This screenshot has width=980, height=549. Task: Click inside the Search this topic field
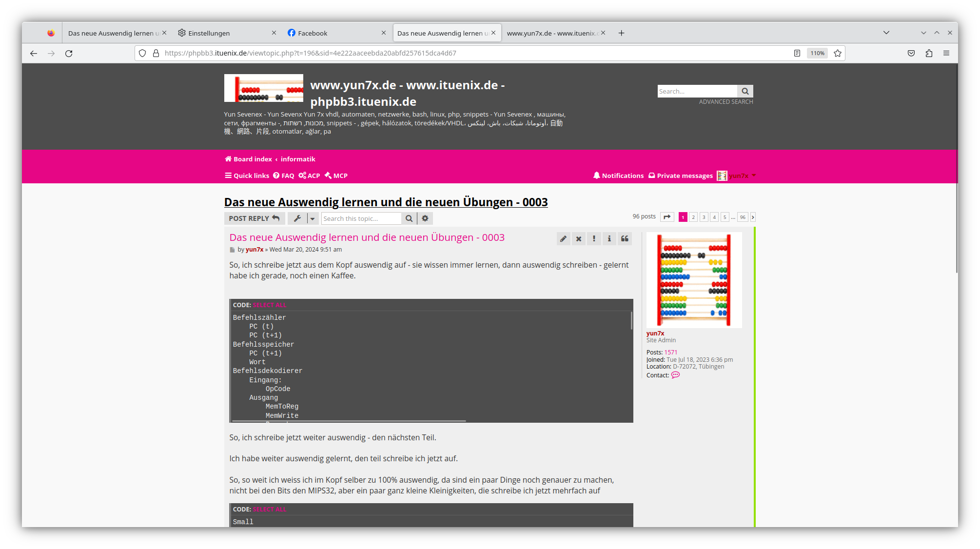click(x=361, y=218)
